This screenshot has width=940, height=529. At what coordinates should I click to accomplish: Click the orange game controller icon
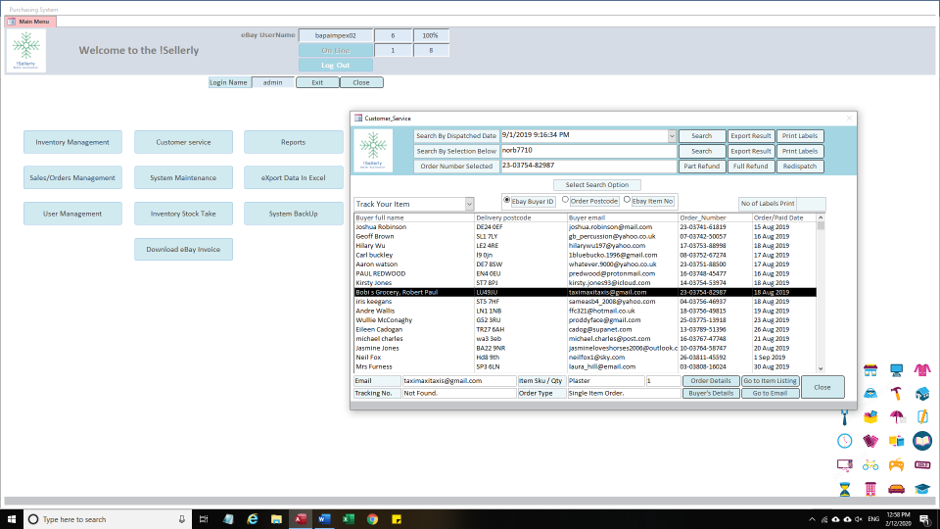[x=896, y=465]
